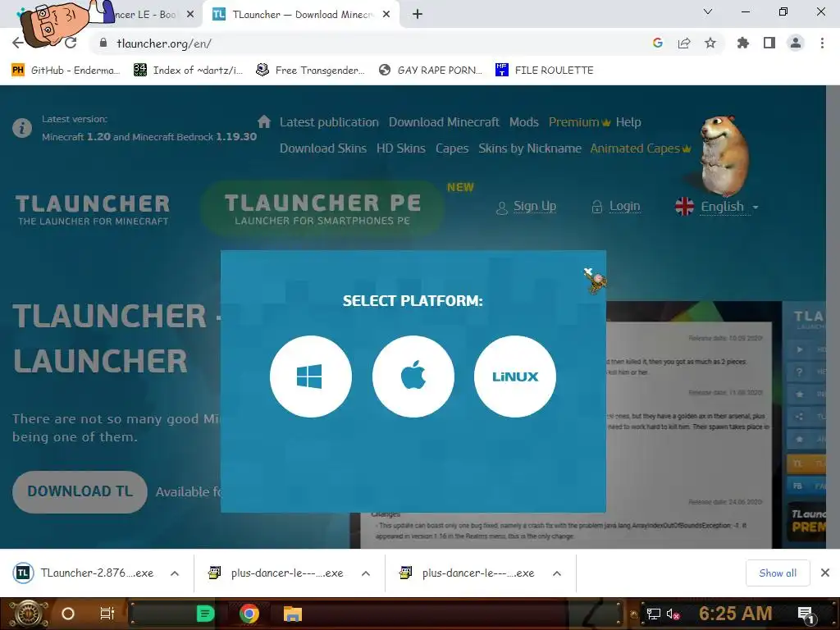Open the Mods nav link
This screenshot has width=840, height=630.
[524, 122]
